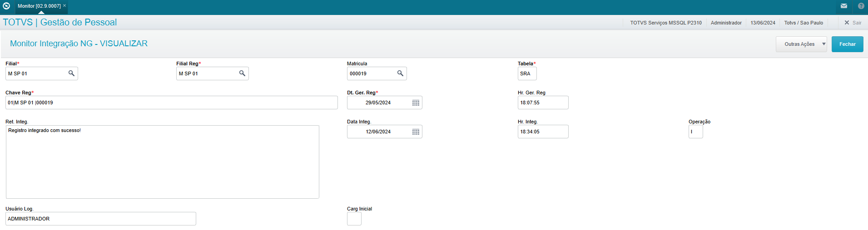Open Dt. Ger. Reg calendar icon
The height and width of the screenshot is (230, 868).
point(416,103)
